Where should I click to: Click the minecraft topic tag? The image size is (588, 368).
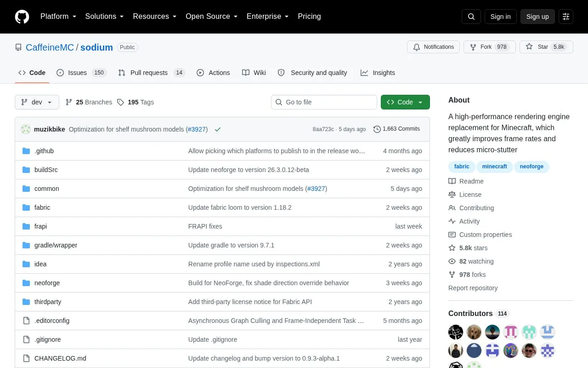point(495,167)
